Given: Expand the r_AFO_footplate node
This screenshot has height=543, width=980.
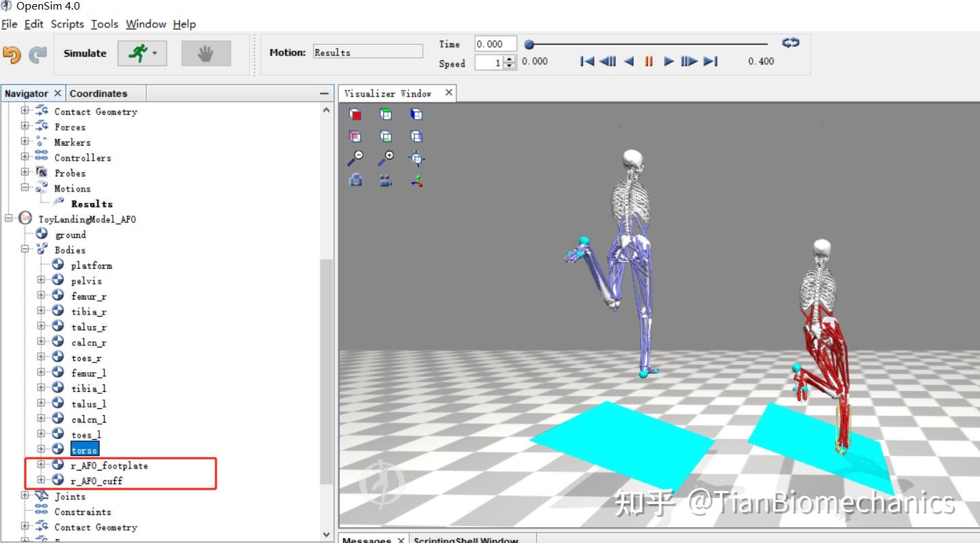Looking at the screenshot, I should click(x=41, y=465).
